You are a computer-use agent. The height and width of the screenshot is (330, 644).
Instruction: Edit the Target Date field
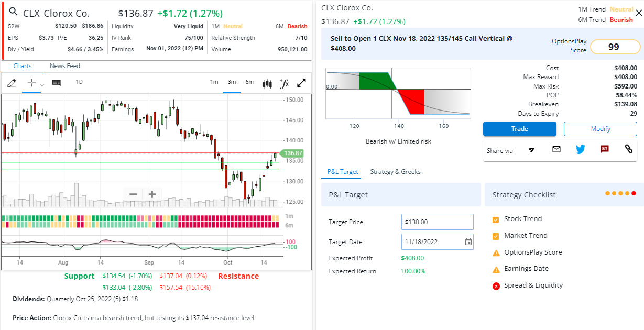click(x=438, y=241)
